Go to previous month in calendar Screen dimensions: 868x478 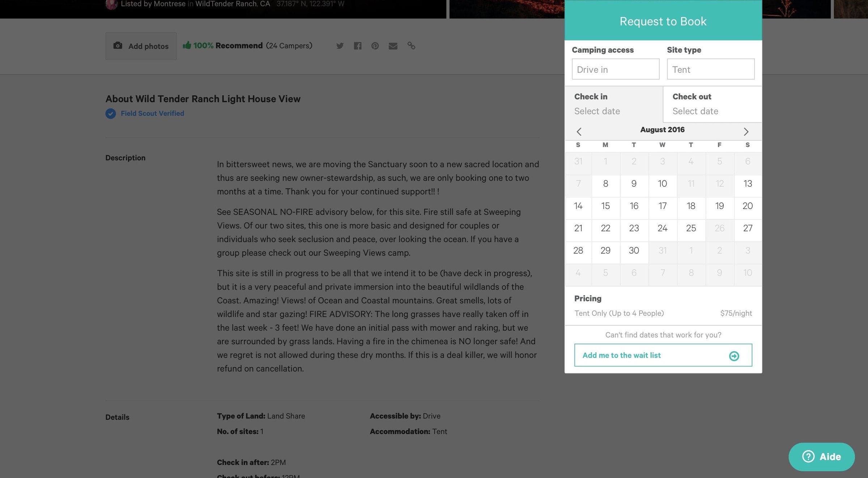point(579,132)
